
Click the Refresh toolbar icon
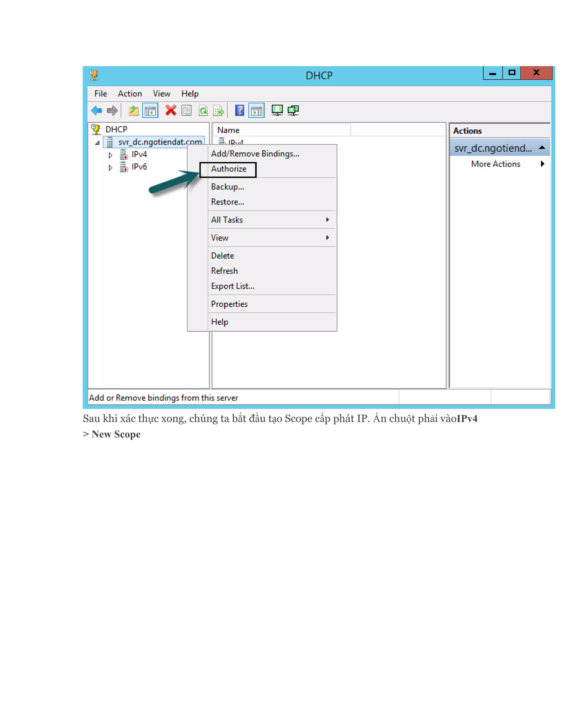click(203, 110)
